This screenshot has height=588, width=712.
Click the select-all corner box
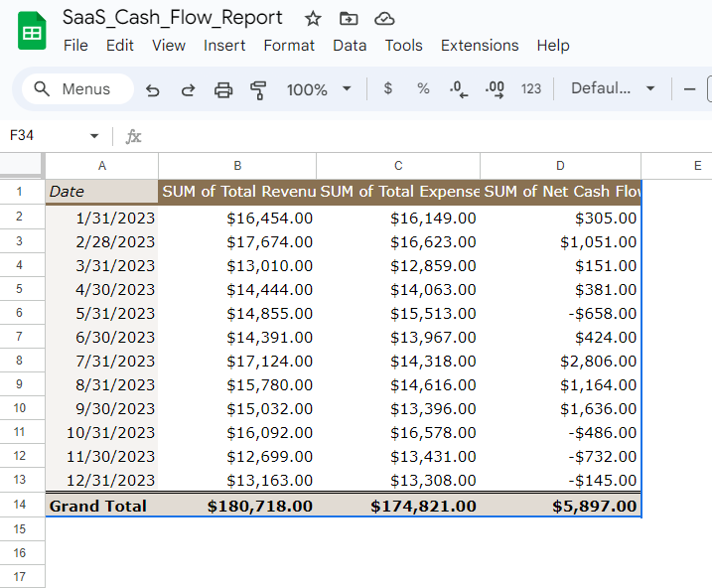point(22,165)
